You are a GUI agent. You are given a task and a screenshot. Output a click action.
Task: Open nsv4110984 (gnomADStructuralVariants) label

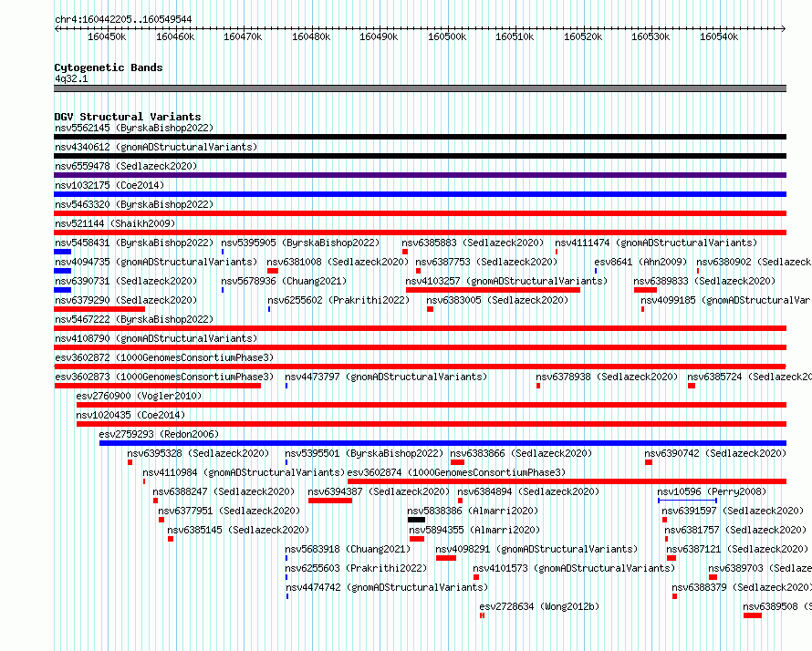click(x=244, y=472)
